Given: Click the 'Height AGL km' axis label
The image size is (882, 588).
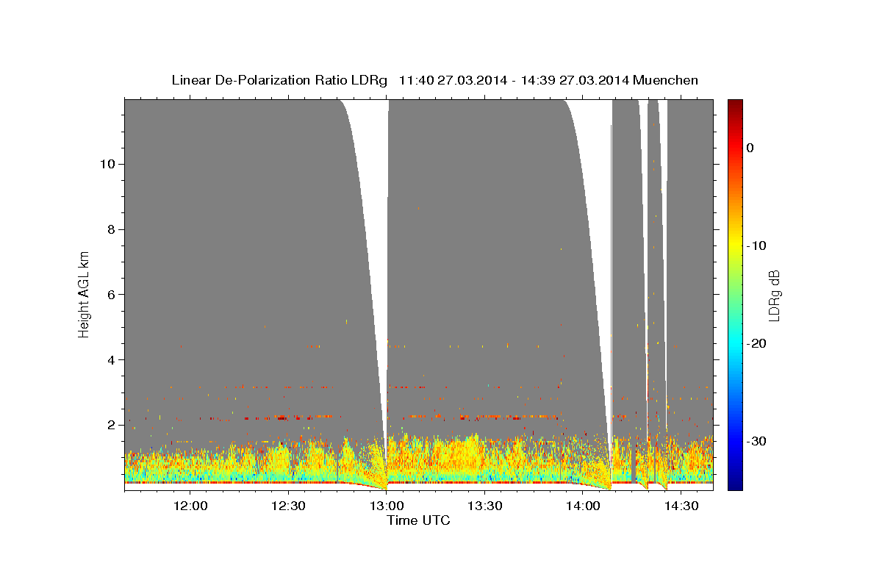Looking at the screenshot, I should pyautogui.click(x=84, y=294).
